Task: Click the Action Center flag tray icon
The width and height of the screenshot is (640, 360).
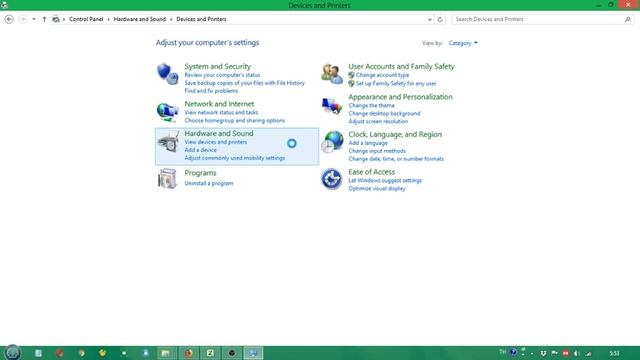Action: tap(554, 353)
